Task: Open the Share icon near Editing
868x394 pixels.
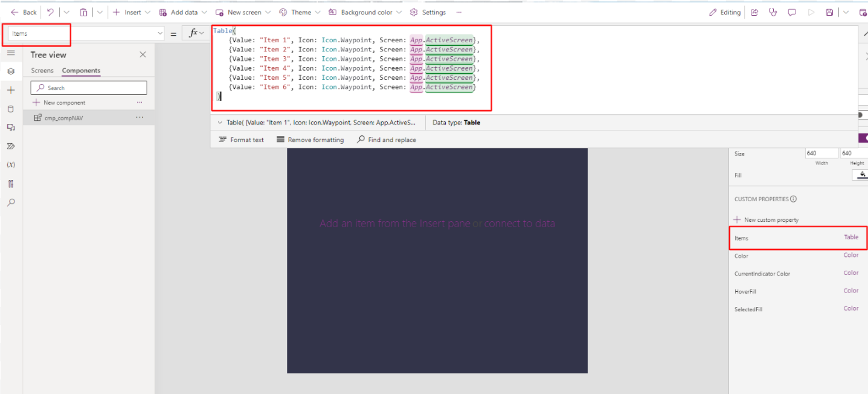Action: (x=754, y=12)
